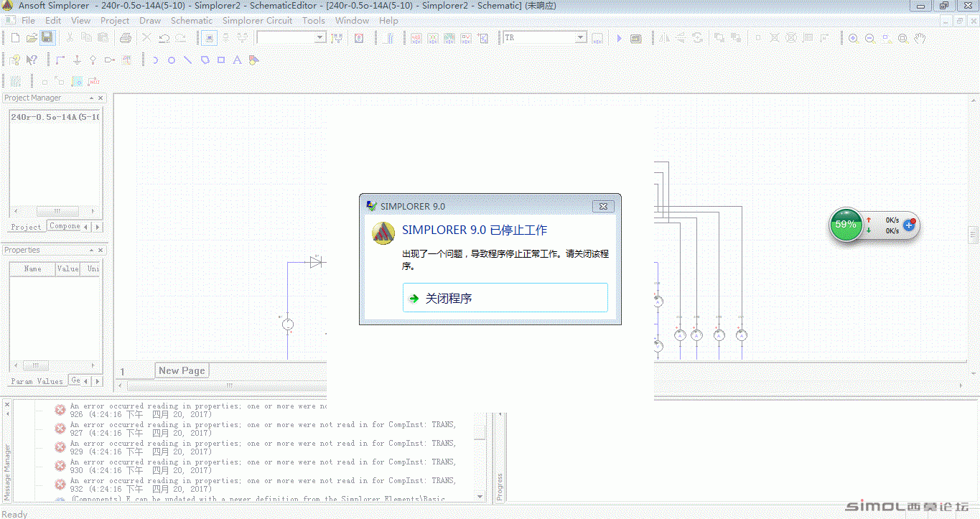The width and height of the screenshot is (980, 519).
Task: Click the Zoom In magnifier icon
Action: click(853, 38)
